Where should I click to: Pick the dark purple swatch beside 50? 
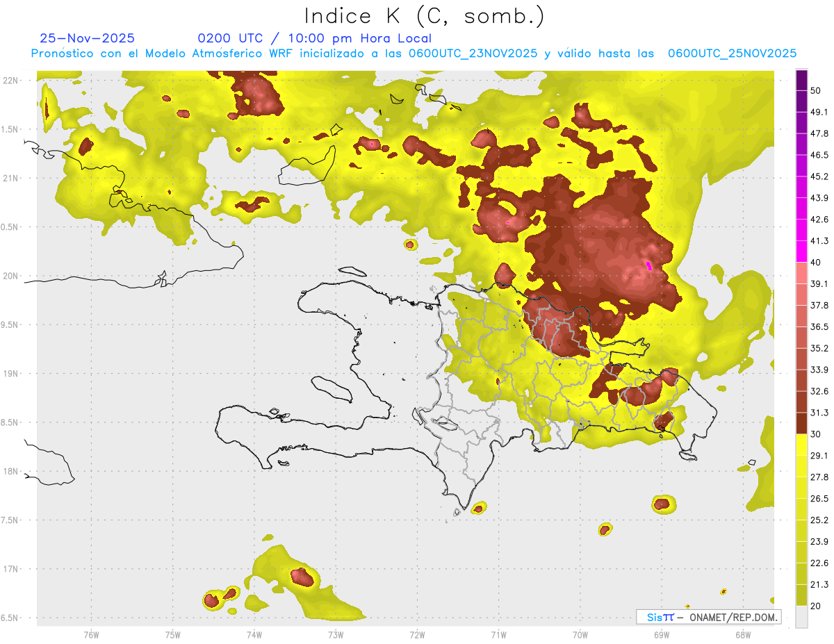tap(801, 80)
